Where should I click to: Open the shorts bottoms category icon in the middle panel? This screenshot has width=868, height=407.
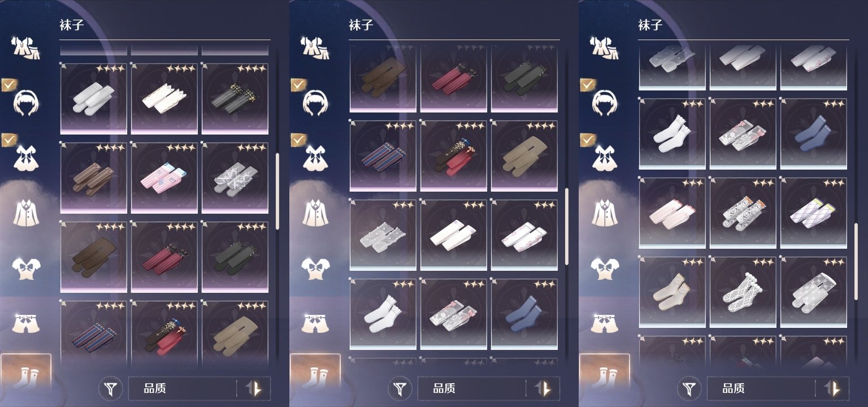point(315,322)
